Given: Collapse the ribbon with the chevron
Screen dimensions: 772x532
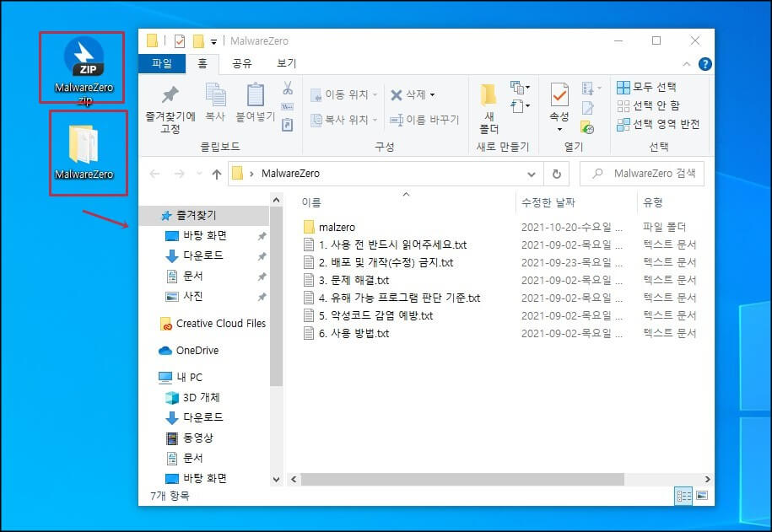Looking at the screenshot, I should pos(686,64).
